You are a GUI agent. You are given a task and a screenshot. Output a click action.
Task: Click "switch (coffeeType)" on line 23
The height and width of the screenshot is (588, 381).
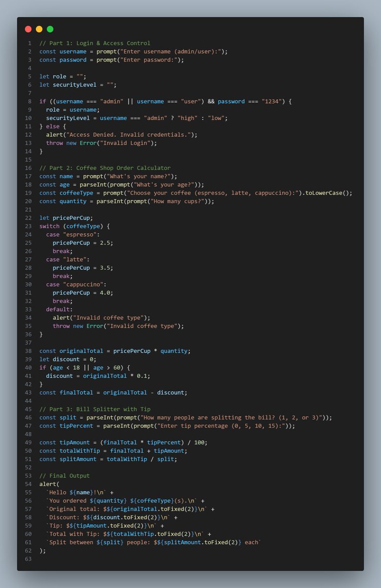click(x=73, y=226)
